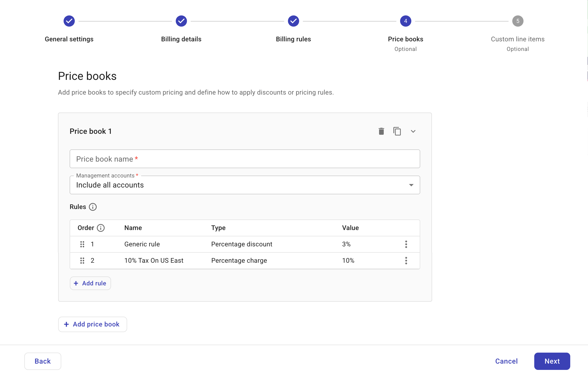Go to Billing details step

181,21
